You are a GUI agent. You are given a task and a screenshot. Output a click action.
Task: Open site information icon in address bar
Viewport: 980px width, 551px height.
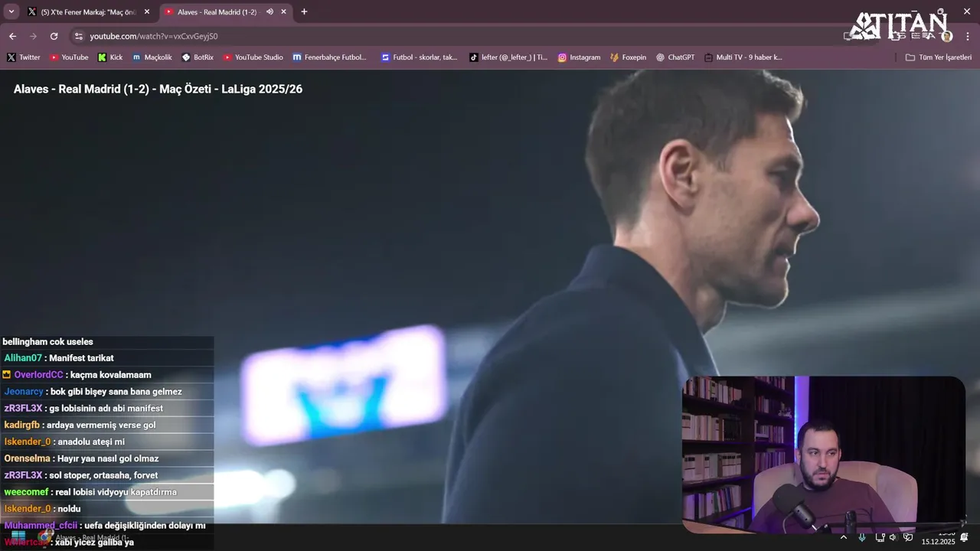click(x=78, y=36)
